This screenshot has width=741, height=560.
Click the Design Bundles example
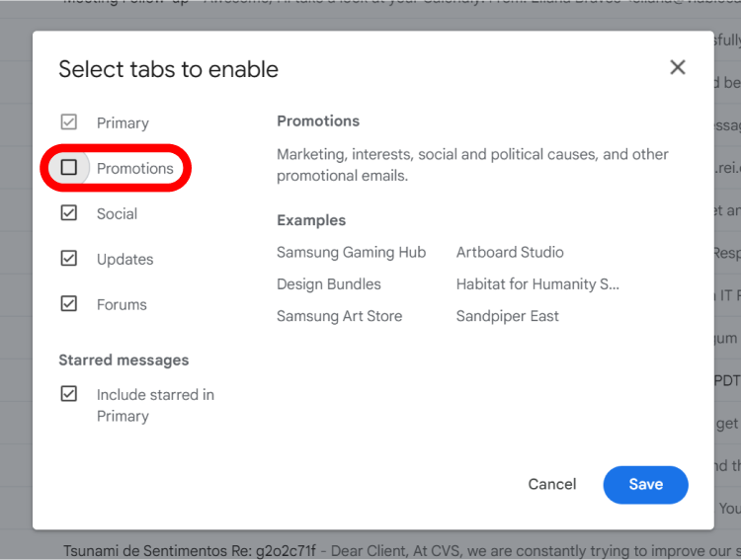[329, 284]
